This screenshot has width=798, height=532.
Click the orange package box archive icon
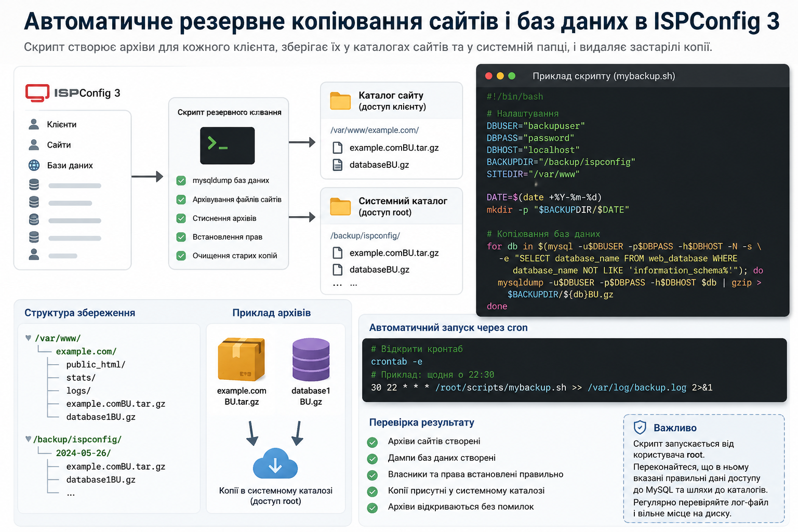click(242, 360)
